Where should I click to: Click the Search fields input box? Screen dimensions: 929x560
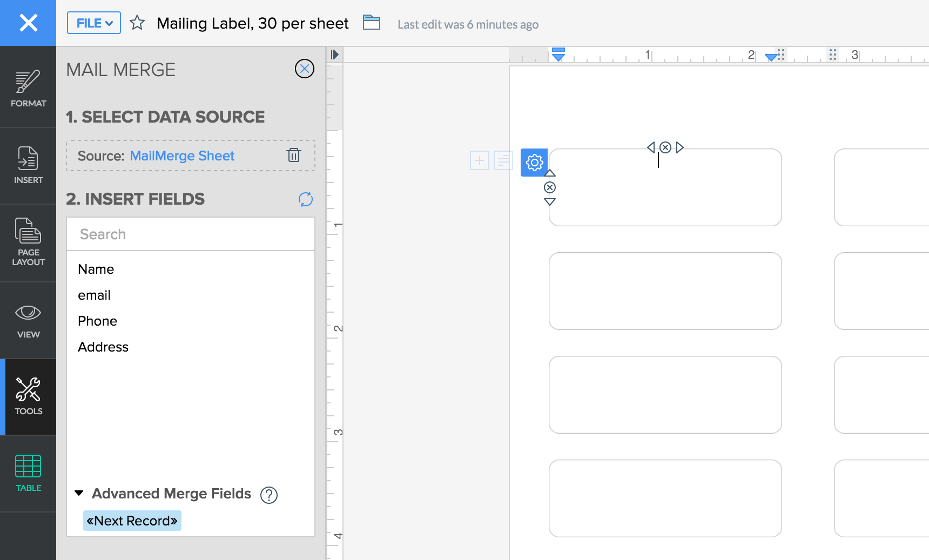click(190, 234)
